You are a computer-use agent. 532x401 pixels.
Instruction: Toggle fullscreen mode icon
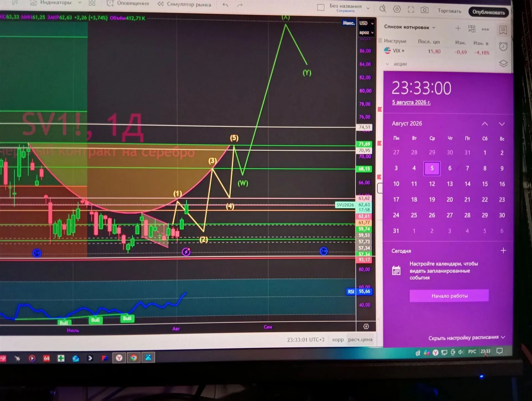click(x=411, y=10)
